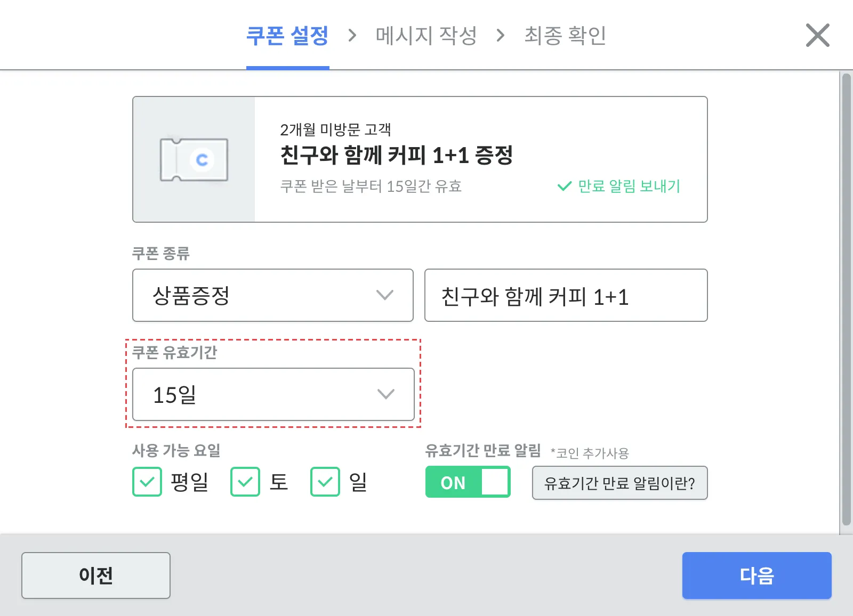Switch to the 메시지 작성 step tab
This screenshot has width=853, height=616.
[426, 36]
